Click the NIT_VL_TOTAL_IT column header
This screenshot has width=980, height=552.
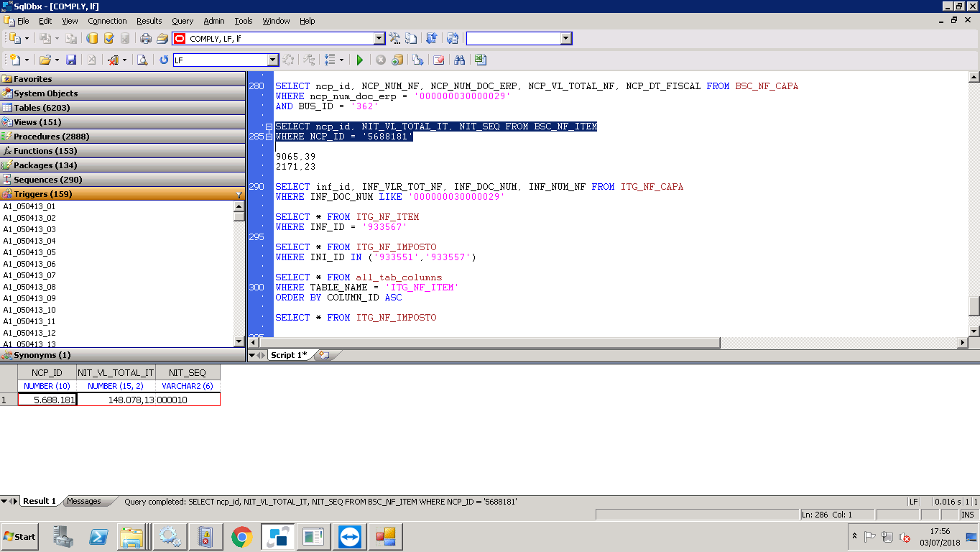pyautogui.click(x=116, y=372)
